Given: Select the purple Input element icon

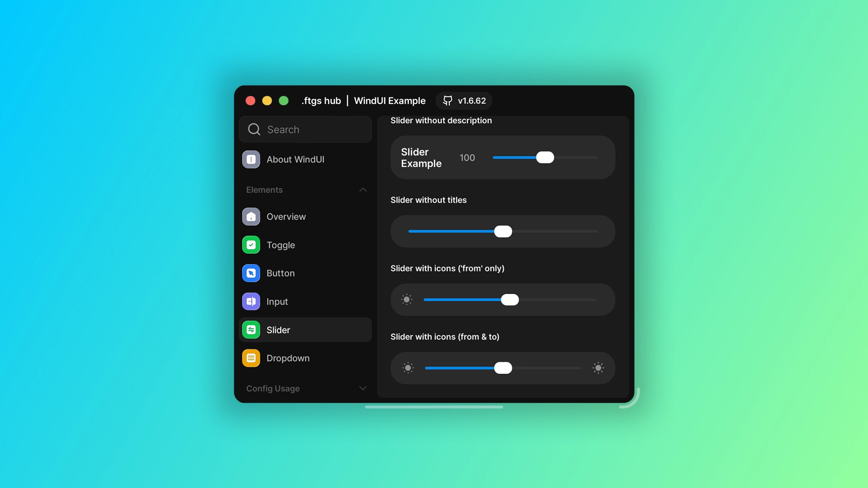Looking at the screenshot, I should (x=251, y=301).
